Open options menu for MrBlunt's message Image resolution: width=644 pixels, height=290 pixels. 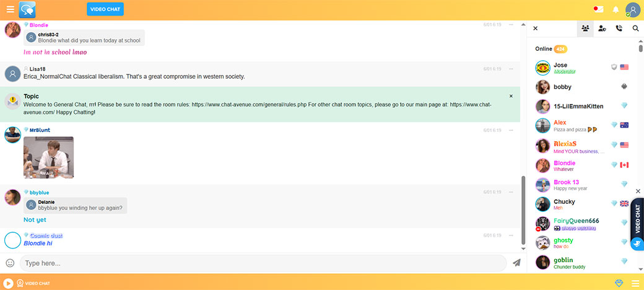click(x=511, y=130)
